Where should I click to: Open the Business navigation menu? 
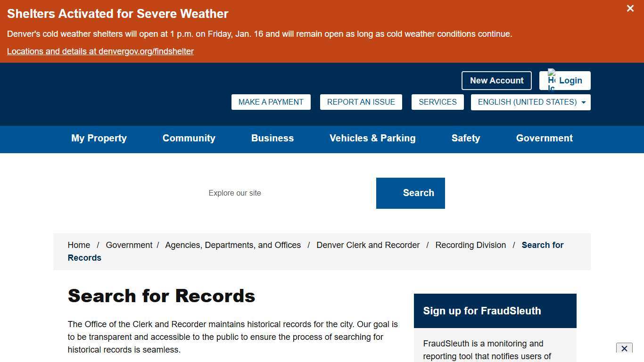pos(272,138)
